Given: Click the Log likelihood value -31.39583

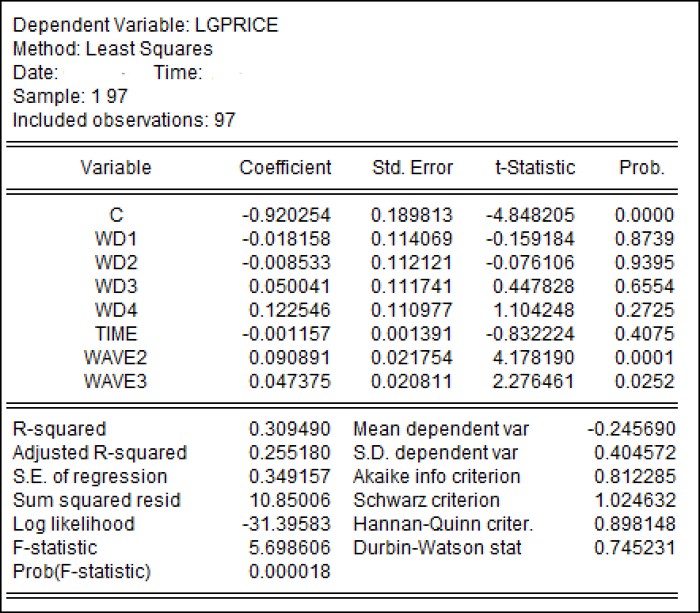Looking at the screenshot, I should (286, 524).
